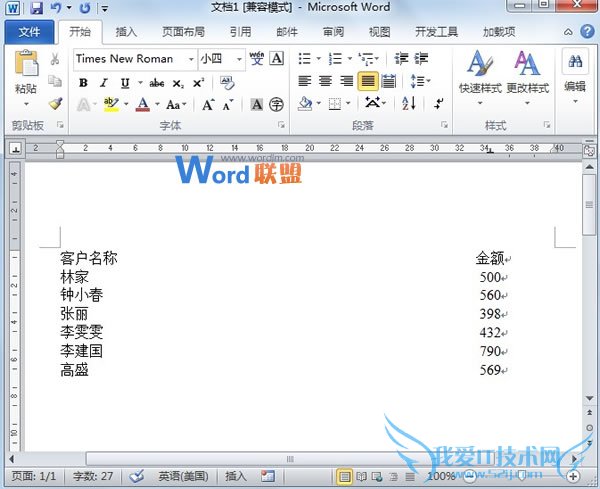Image resolution: width=600 pixels, height=489 pixels.
Task: Switch to Print Layout view
Action: pos(344,477)
